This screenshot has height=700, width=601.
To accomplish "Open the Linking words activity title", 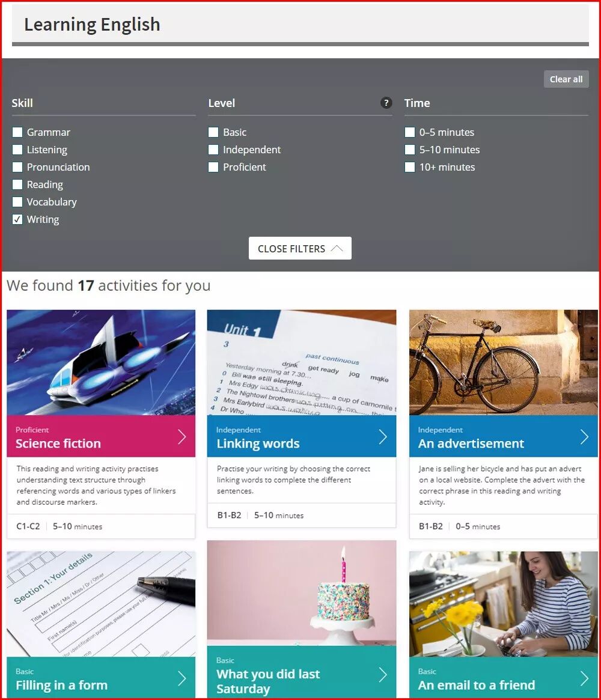I will (x=258, y=443).
